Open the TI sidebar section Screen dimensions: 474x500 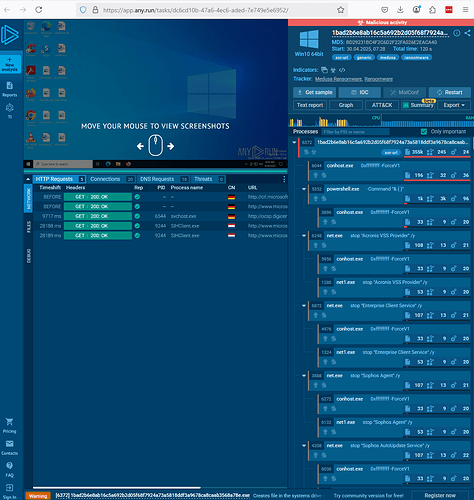10,111
